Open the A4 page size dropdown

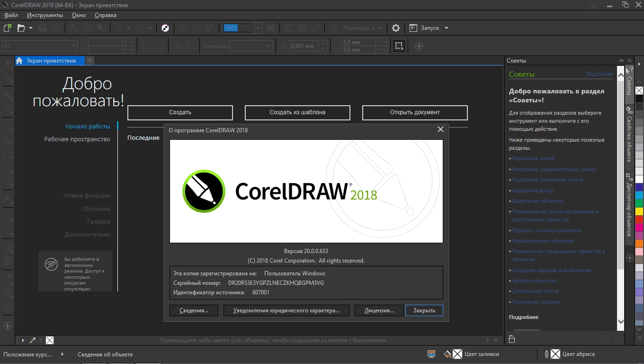[74, 46]
